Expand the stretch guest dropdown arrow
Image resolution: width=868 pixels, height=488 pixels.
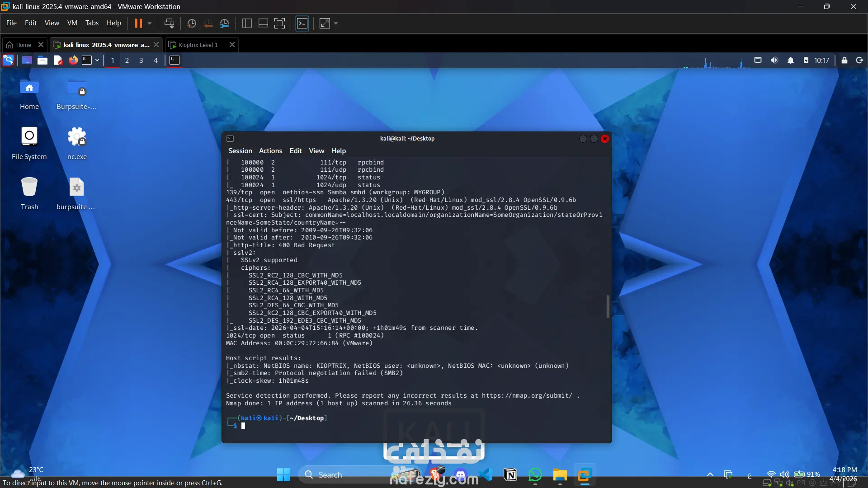tap(336, 23)
